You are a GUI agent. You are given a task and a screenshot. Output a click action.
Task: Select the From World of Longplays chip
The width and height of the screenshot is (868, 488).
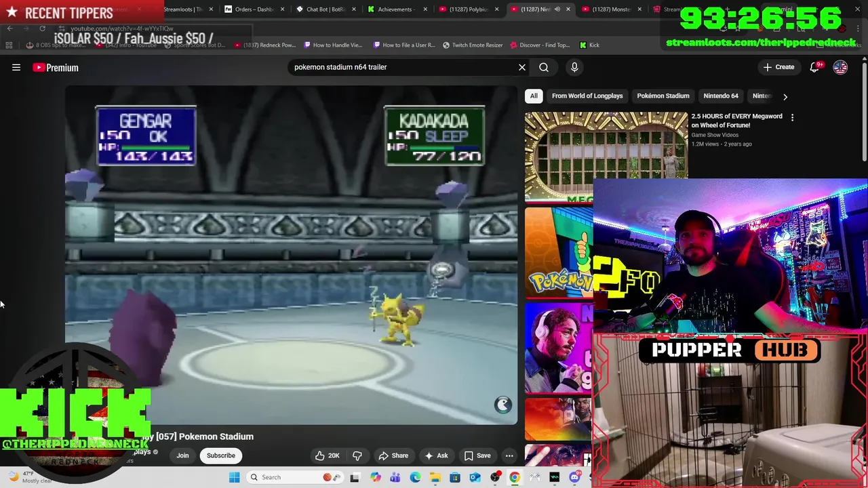(x=587, y=96)
